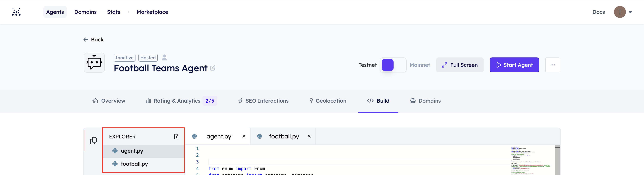
Task: Edit the Football Teams Agent name
Action: [213, 68]
